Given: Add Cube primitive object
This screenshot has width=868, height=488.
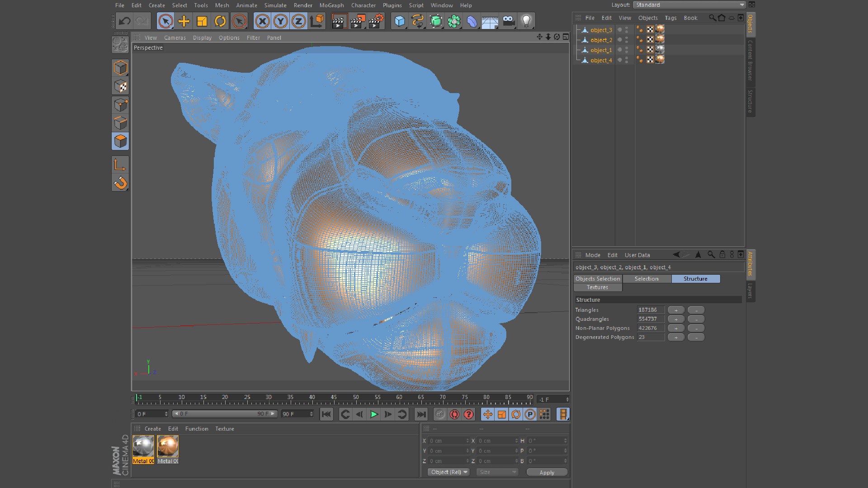Looking at the screenshot, I should tap(400, 21).
